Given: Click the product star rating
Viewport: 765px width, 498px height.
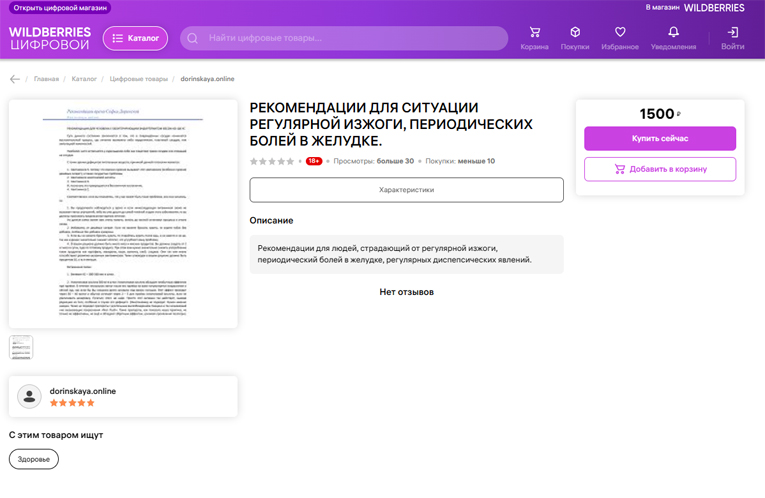Looking at the screenshot, I should pos(272,161).
